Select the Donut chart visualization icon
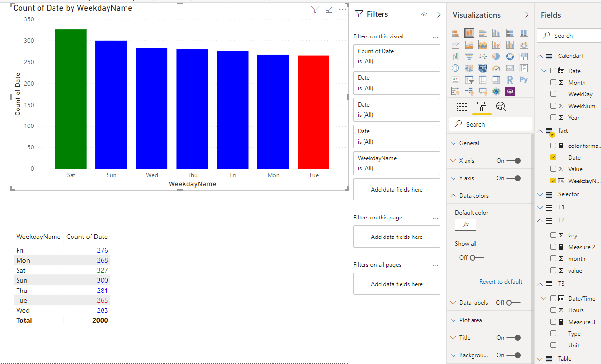Screen dimensions: 601x364 pyautogui.click(x=510, y=56)
